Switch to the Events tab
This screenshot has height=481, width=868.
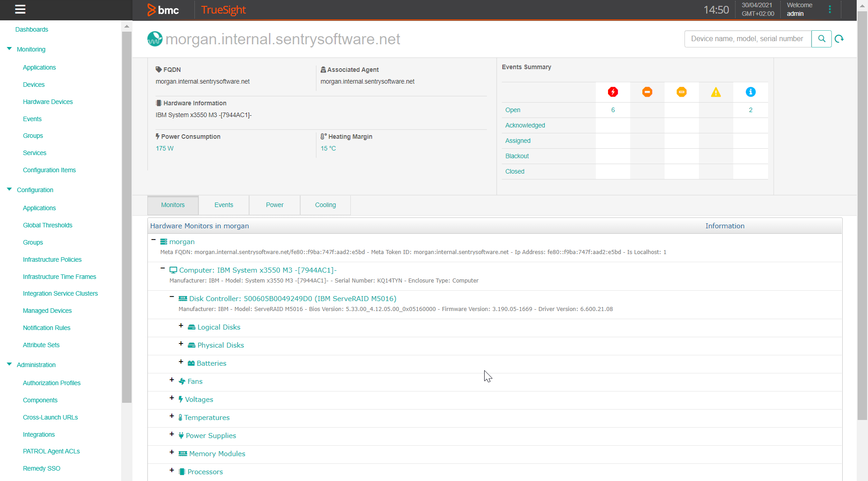tap(223, 205)
